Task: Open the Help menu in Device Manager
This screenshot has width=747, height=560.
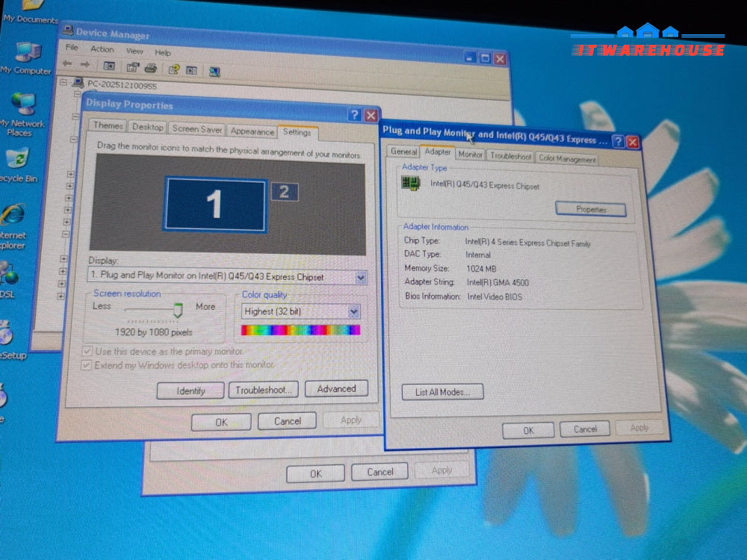Action: (x=162, y=52)
